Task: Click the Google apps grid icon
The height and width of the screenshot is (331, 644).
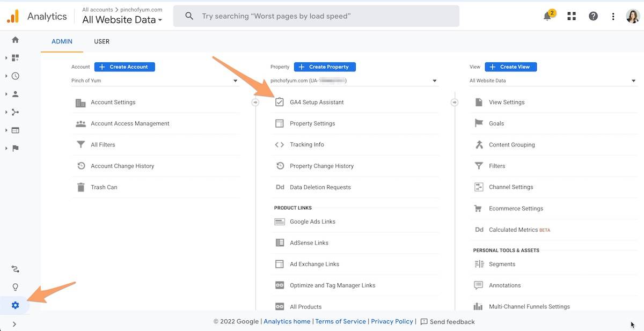Action: click(571, 16)
